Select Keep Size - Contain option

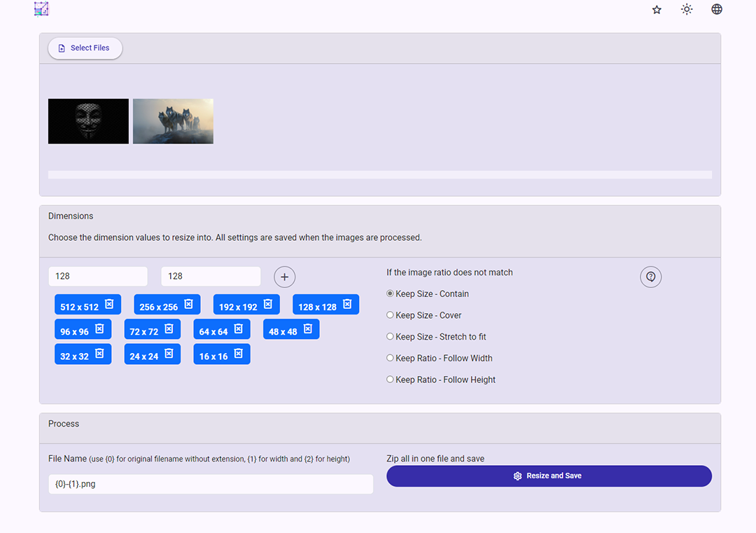[391, 293]
